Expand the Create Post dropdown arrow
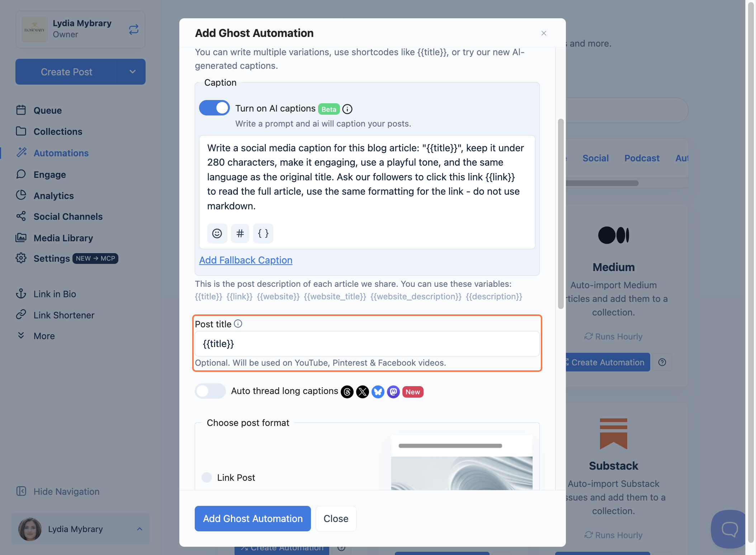 (132, 72)
